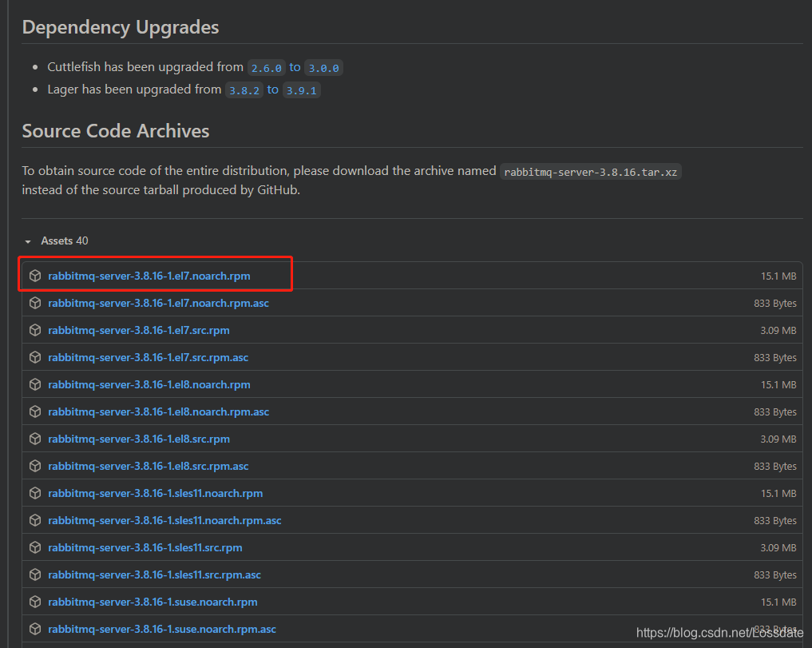
Task: Download rabbitmq-server-3.8.16-1.el7.noarch.rpm.asc signature
Action: click(158, 303)
